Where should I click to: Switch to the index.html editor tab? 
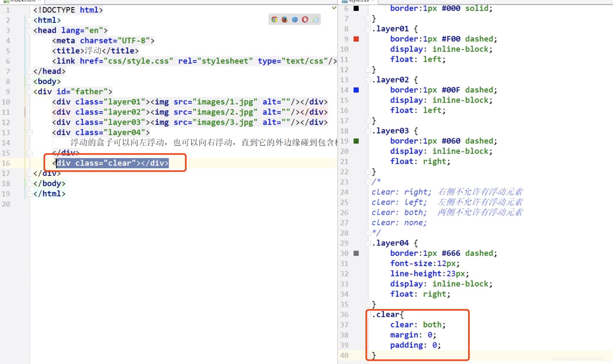click(x=22, y=1)
